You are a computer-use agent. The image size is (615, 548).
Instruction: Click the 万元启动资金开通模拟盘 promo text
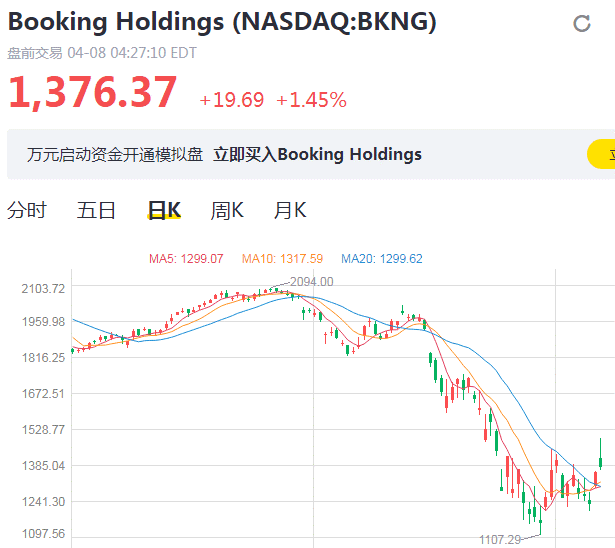click(x=115, y=154)
